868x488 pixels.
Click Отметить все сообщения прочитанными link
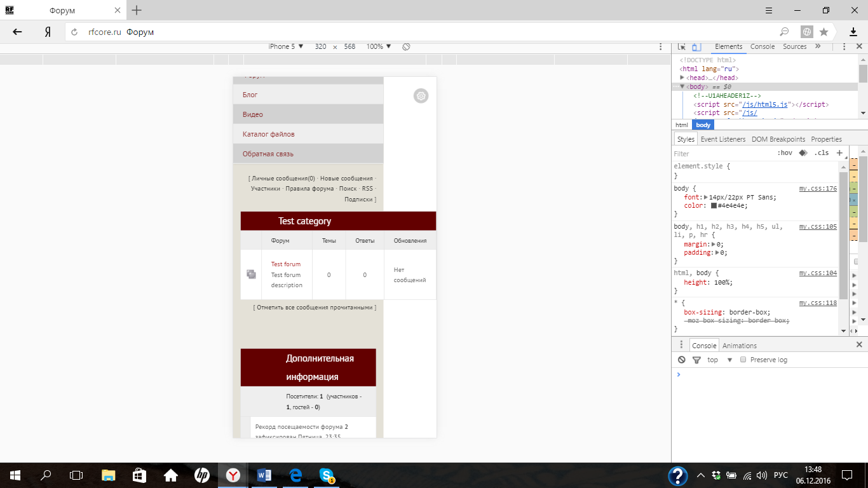coord(315,308)
